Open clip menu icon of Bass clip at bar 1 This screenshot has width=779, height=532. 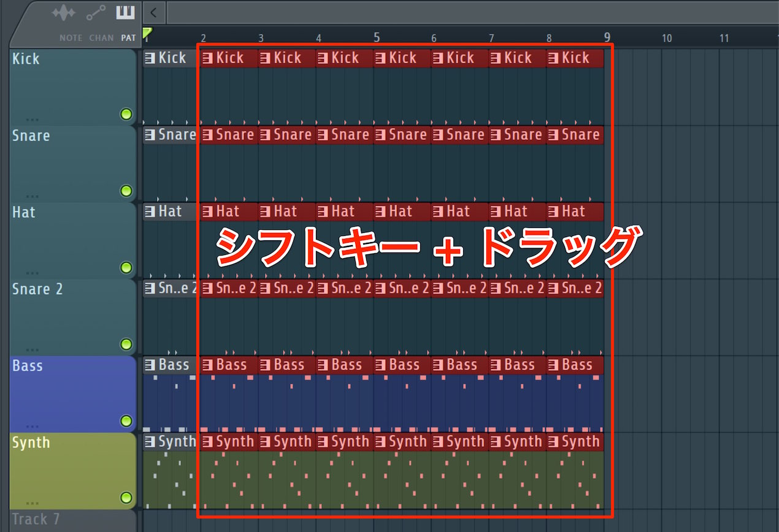click(x=150, y=365)
